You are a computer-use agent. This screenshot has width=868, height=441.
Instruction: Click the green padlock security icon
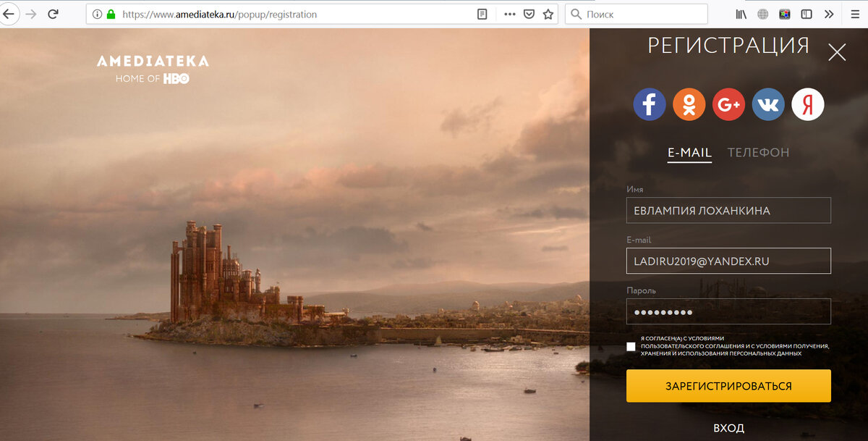tap(111, 14)
